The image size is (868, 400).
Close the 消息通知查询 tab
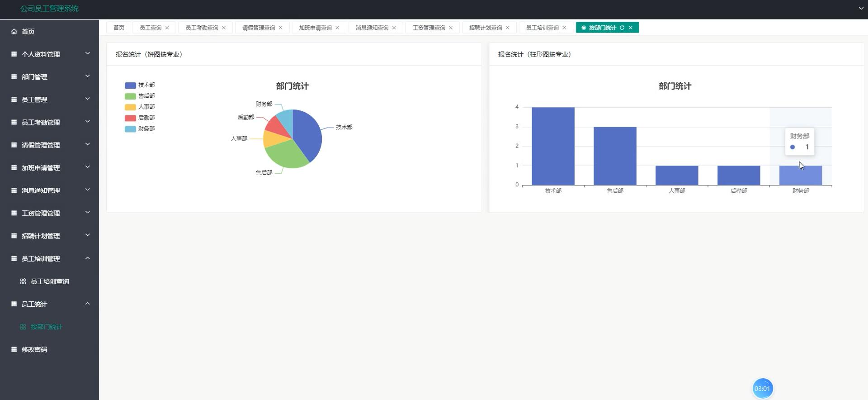394,28
